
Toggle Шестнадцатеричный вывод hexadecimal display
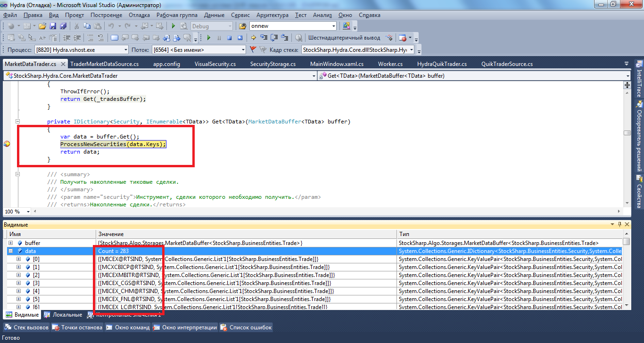point(344,38)
